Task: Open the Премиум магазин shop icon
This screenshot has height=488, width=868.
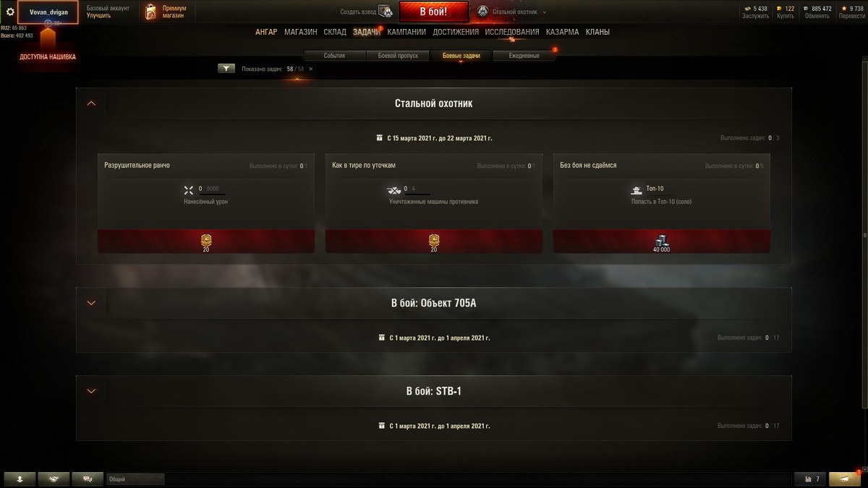Action: [150, 12]
